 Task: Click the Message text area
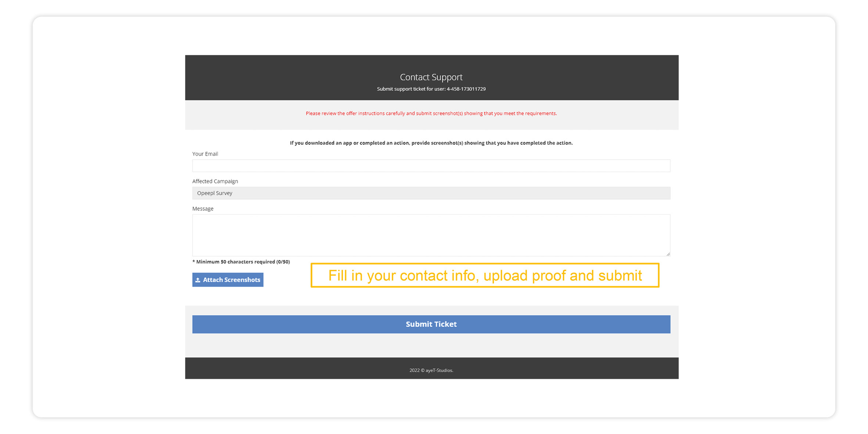[x=431, y=235]
